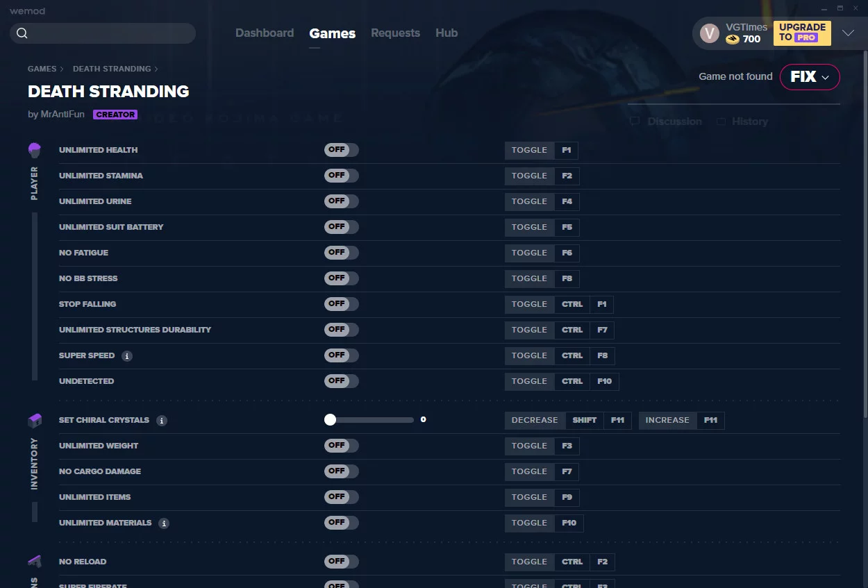Image resolution: width=868 pixels, height=588 pixels.
Task: Click the Inventory category box icon
Action: [35, 421]
